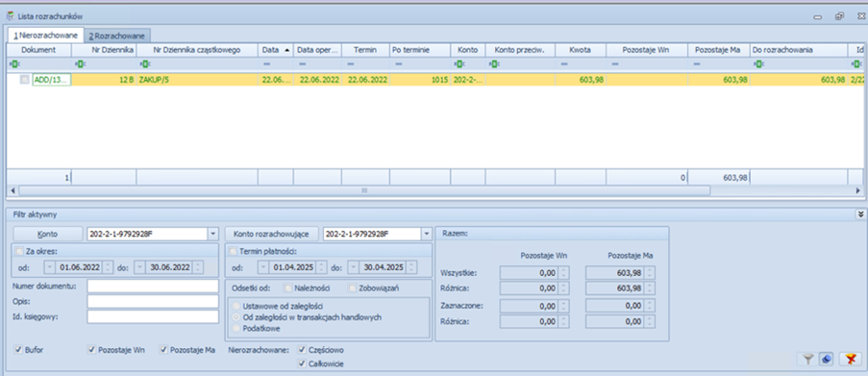This screenshot has height=376, width=868.
Task: Sort by the Termin column header
Action: 365,50
